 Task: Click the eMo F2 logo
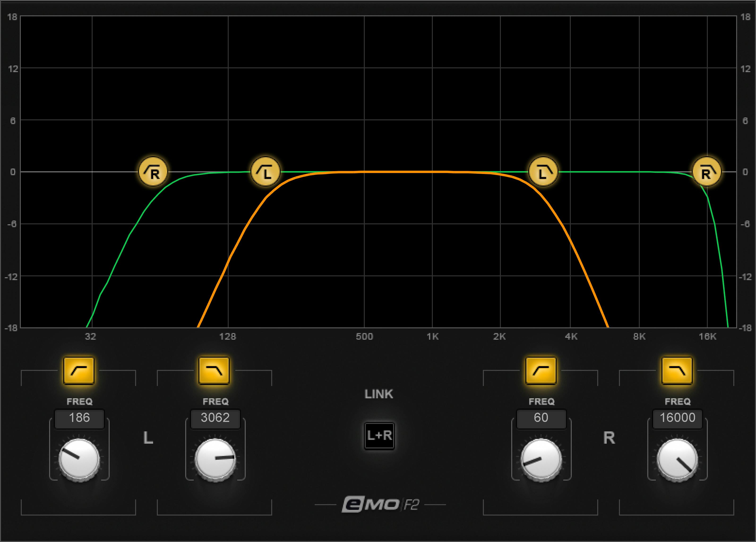click(380, 505)
